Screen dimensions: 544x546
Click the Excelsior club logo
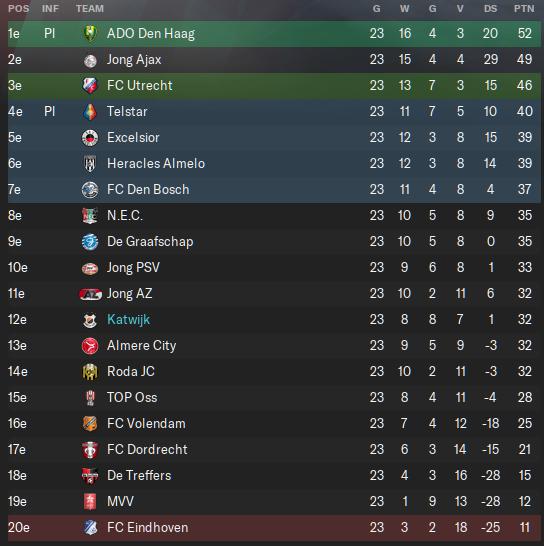90,138
